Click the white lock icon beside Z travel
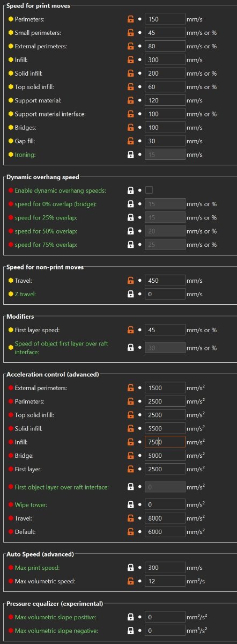The width and height of the screenshot is (237, 644). pos(130,294)
